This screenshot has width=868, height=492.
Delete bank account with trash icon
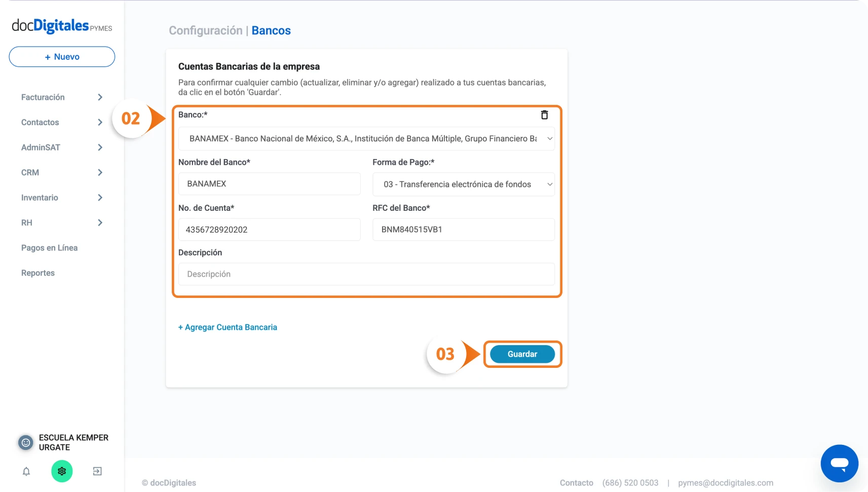pos(544,115)
